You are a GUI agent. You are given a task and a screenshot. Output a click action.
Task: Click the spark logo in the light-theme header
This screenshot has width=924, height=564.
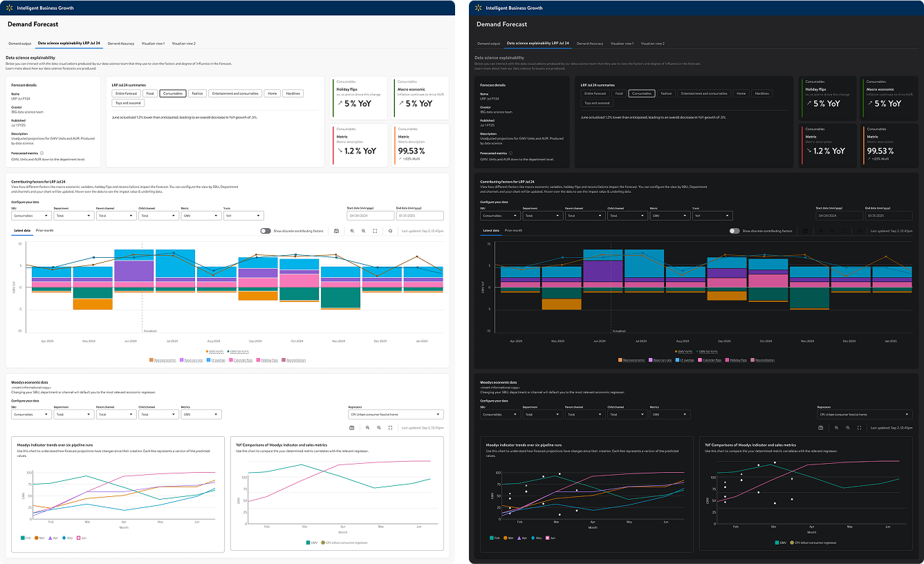pos(10,8)
